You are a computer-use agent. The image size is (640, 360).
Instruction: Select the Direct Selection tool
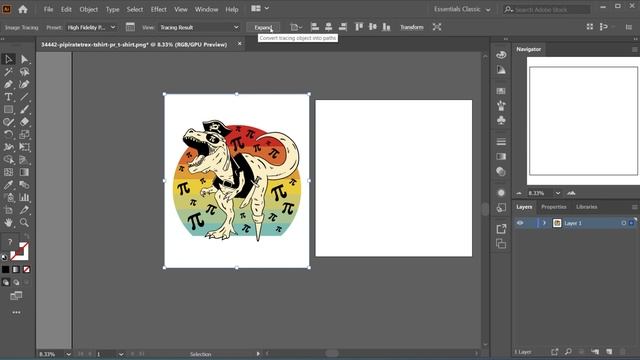[x=24, y=60]
